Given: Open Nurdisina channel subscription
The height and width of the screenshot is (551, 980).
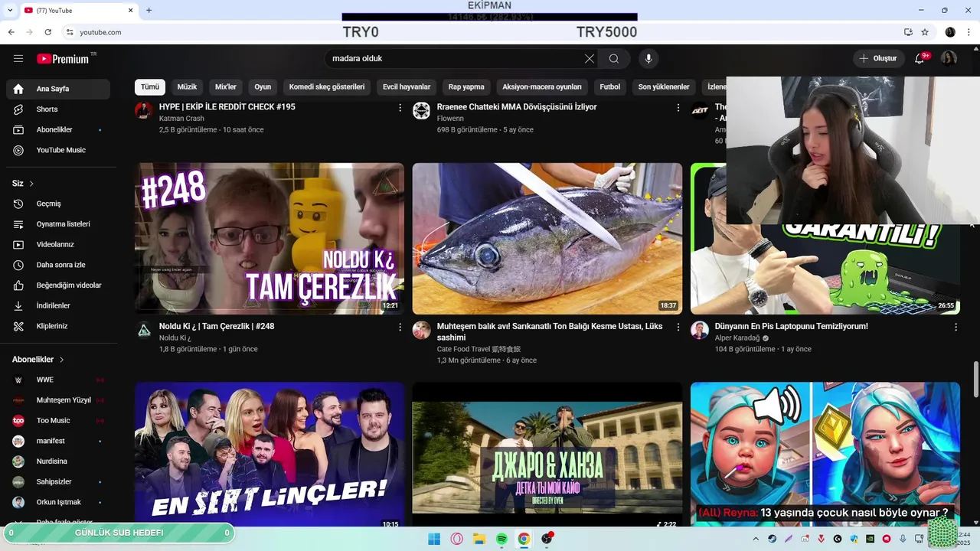Looking at the screenshot, I should pyautogui.click(x=58, y=461).
